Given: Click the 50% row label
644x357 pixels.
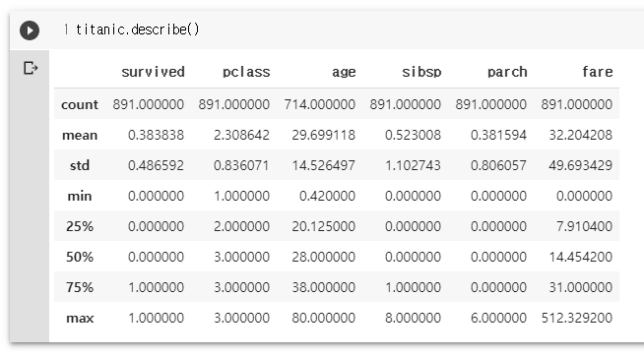Looking at the screenshot, I should click(80, 257).
